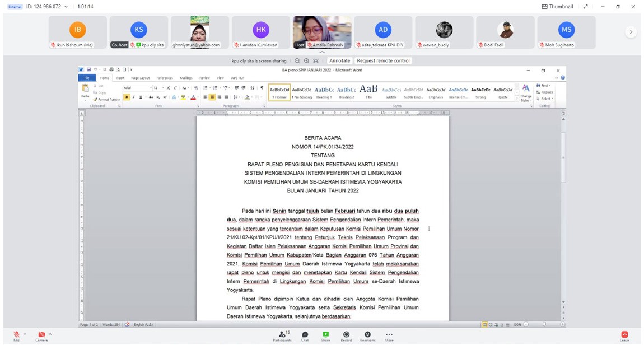This screenshot has width=644, height=345.
Task: Open the More options icon
Action: coord(389,334)
